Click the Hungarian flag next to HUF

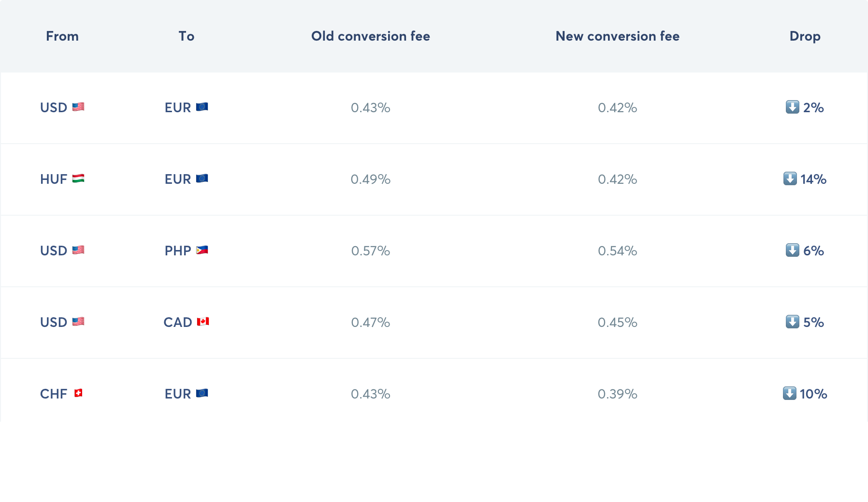click(78, 178)
